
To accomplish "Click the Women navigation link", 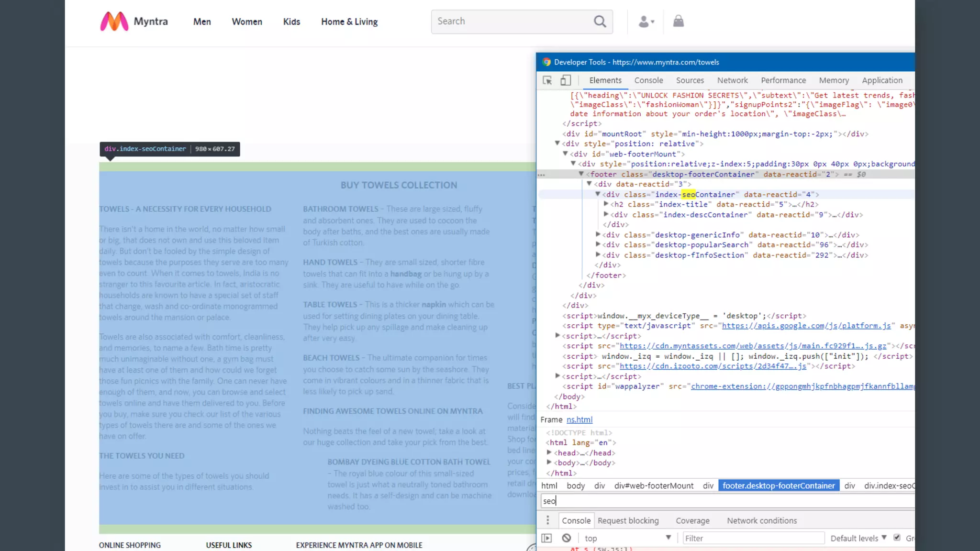I will pyautogui.click(x=247, y=22).
